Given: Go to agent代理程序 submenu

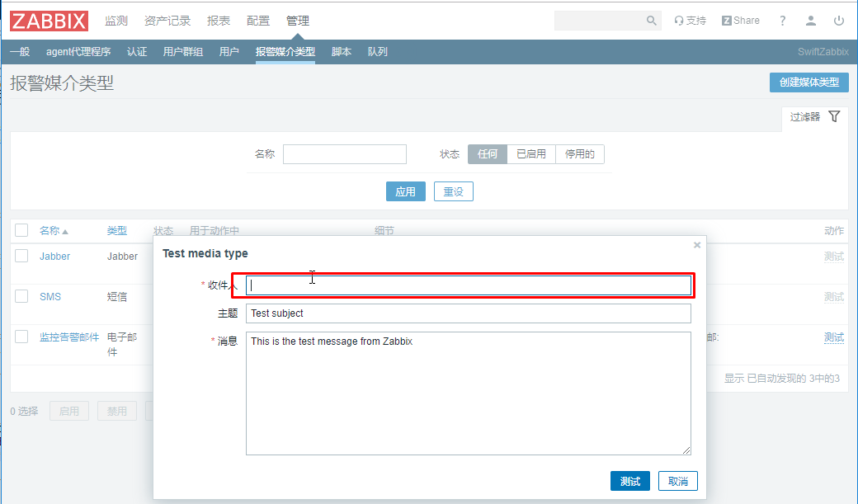Looking at the screenshot, I should click(78, 51).
